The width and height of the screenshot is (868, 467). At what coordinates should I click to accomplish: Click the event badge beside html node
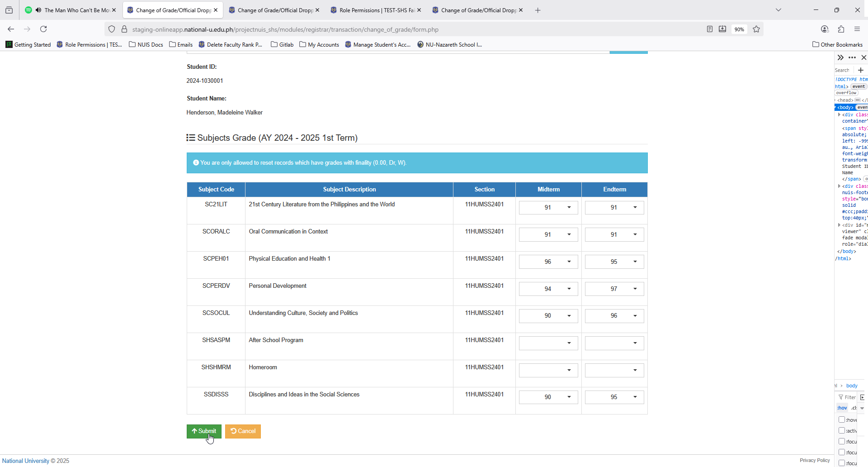tap(859, 86)
